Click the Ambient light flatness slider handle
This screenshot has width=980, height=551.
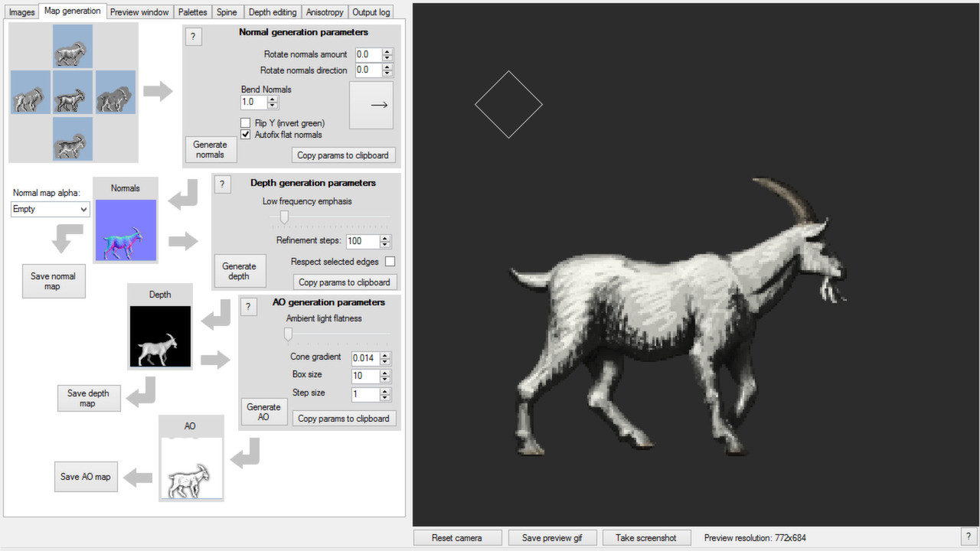[288, 334]
